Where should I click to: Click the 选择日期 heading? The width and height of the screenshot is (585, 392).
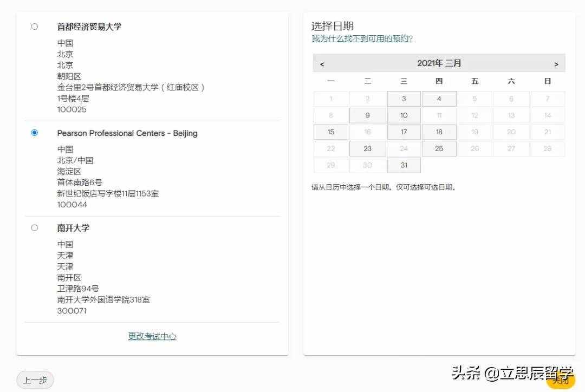[x=333, y=26]
